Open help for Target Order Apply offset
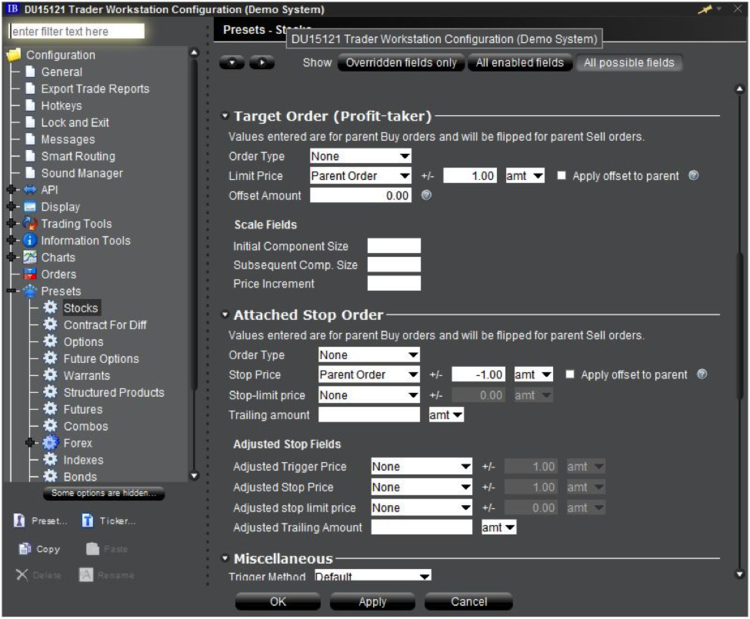The image size is (750, 619). pos(693,176)
